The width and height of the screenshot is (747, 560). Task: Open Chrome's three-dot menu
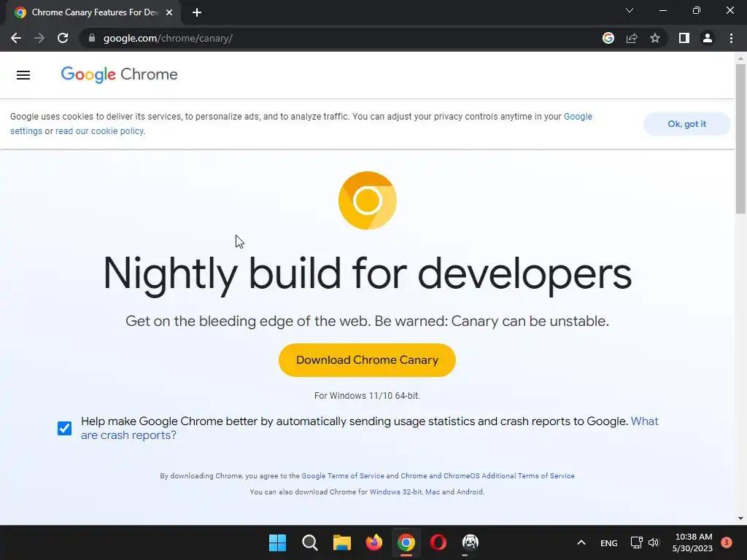[x=731, y=38]
